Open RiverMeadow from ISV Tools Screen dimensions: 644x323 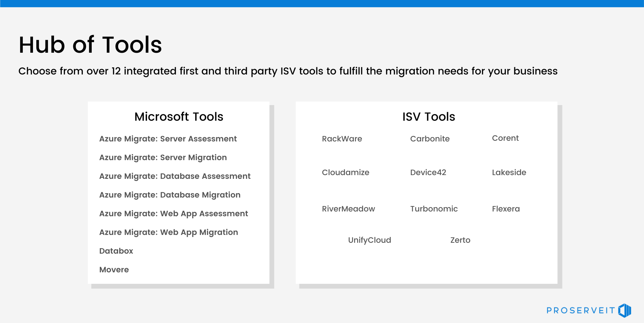tap(348, 209)
